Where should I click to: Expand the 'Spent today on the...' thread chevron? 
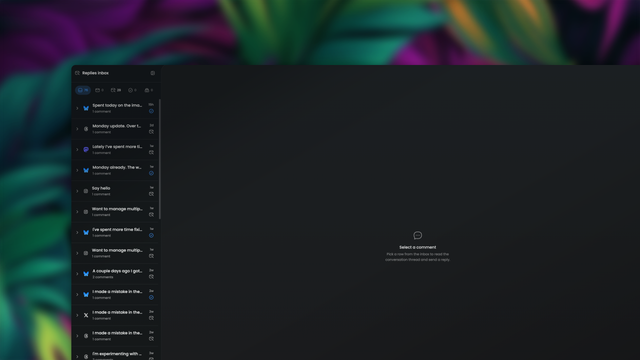(77, 108)
